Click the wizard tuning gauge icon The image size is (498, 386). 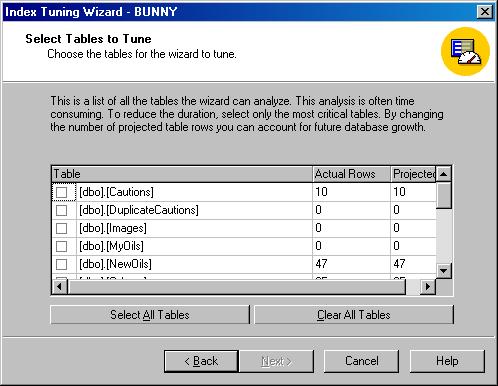click(466, 51)
